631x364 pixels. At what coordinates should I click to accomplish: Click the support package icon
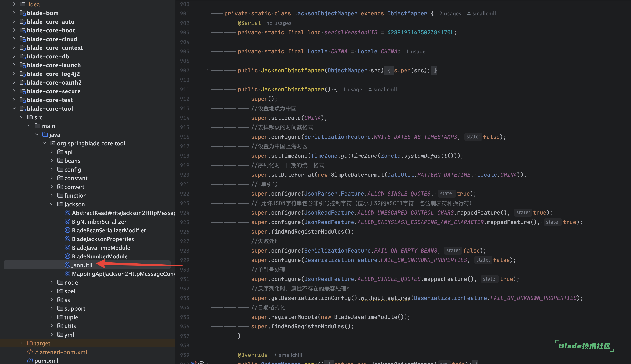coord(60,308)
